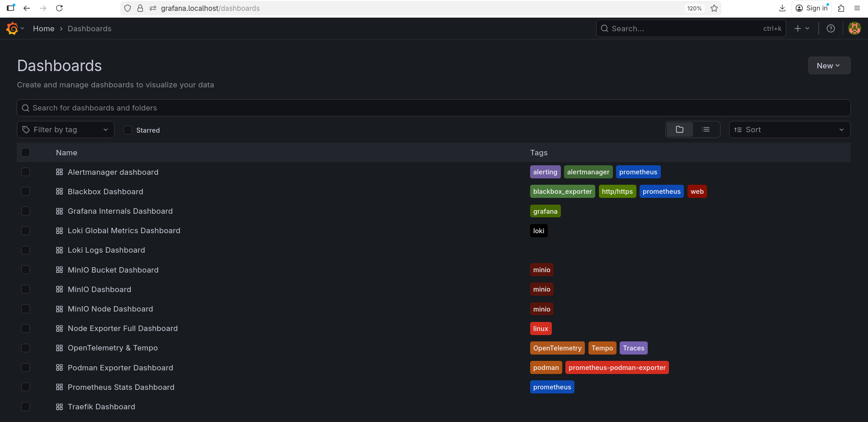This screenshot has width=868, height=422.
Task: Filter by the Traces tag
Action: coord(633,348)
